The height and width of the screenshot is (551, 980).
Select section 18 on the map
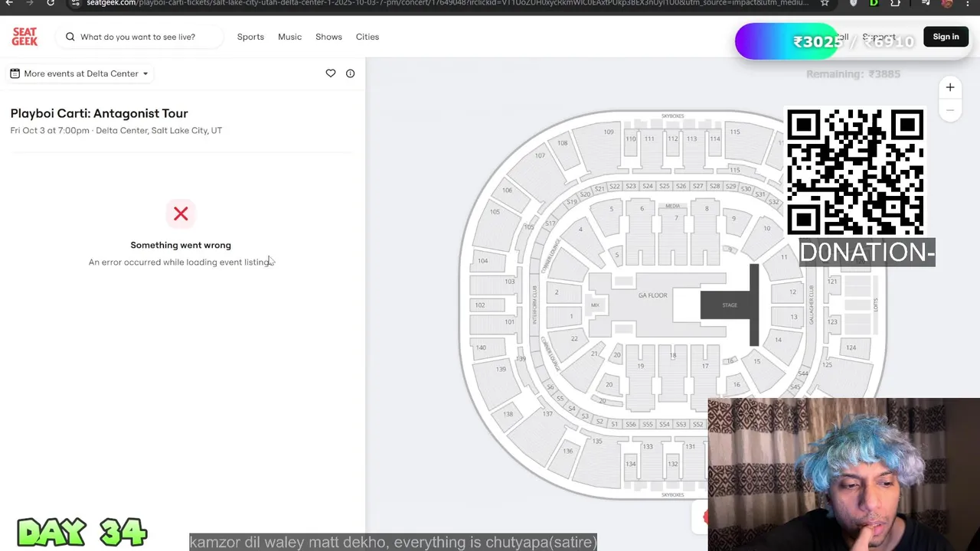point(673,356)
